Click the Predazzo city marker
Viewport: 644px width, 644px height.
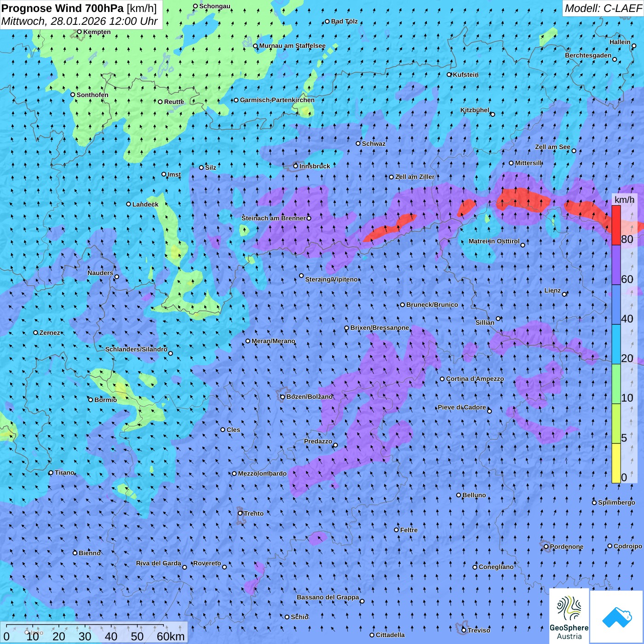pyautogui.click(x=335, y=445)
